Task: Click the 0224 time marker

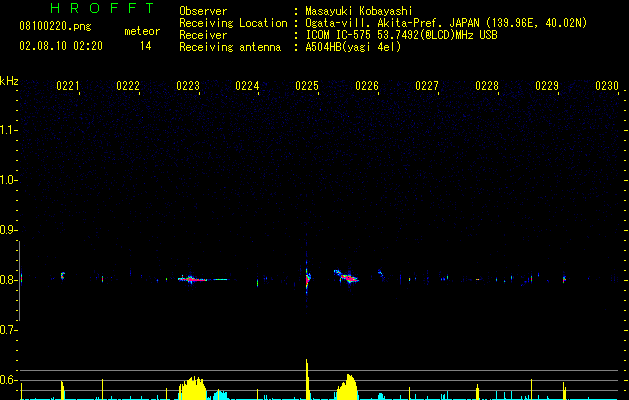Action: pos(247,86)
